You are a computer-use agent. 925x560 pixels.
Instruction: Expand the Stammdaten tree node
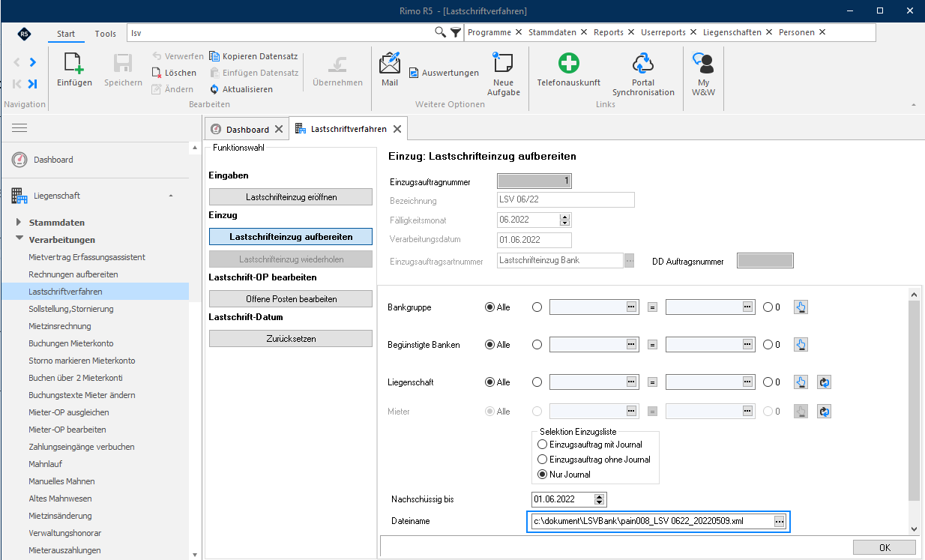coord(19,223)
